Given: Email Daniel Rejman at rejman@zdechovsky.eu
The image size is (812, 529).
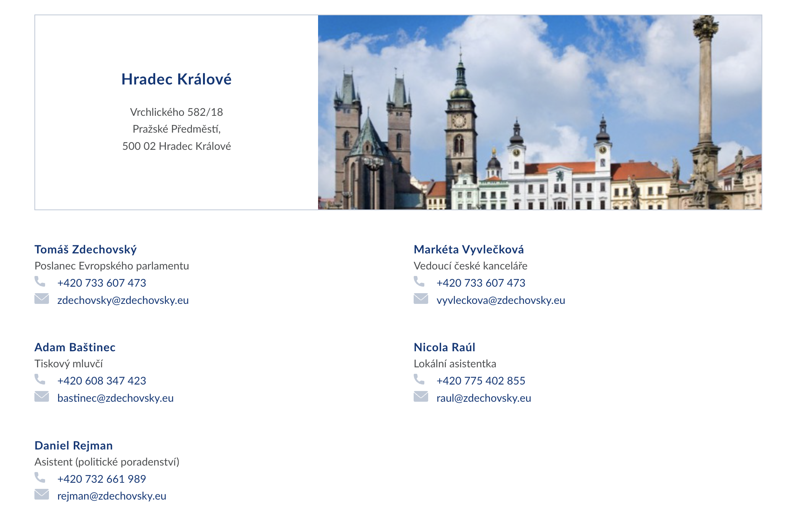Looking at the screenshot, I should click(112, 496).
